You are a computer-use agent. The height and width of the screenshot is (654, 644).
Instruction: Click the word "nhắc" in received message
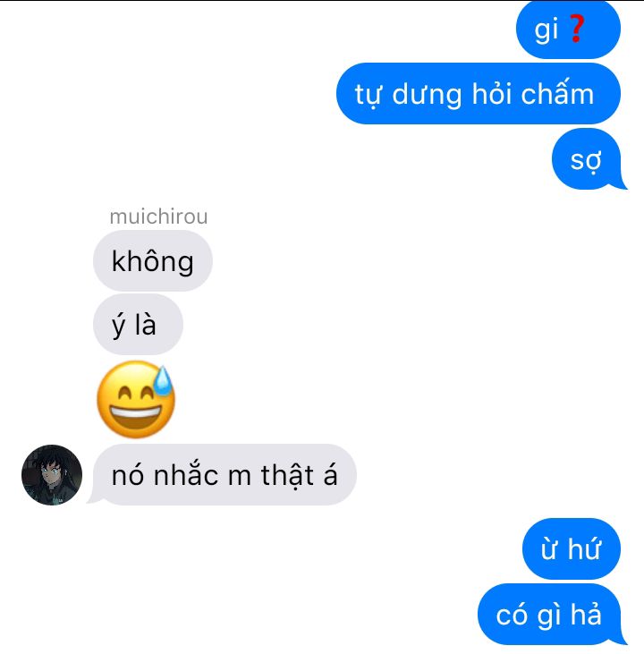click(186, 475)
